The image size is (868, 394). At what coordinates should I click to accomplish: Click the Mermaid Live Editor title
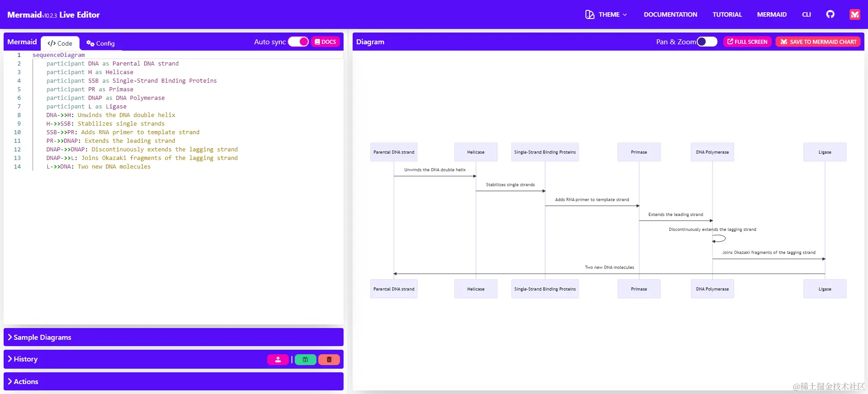pyautogui.click(x=53, y=14)
